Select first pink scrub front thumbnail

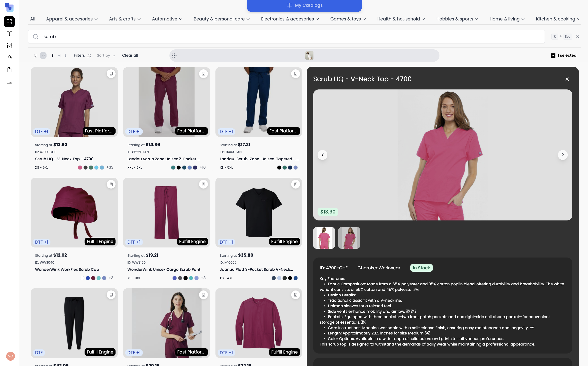pos(324,238)
